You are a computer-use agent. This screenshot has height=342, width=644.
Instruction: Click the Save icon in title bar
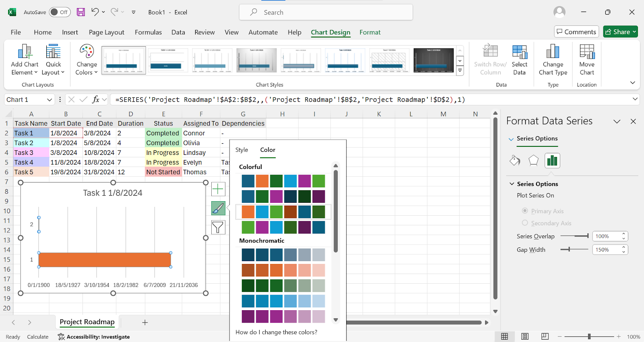point(81,12)
